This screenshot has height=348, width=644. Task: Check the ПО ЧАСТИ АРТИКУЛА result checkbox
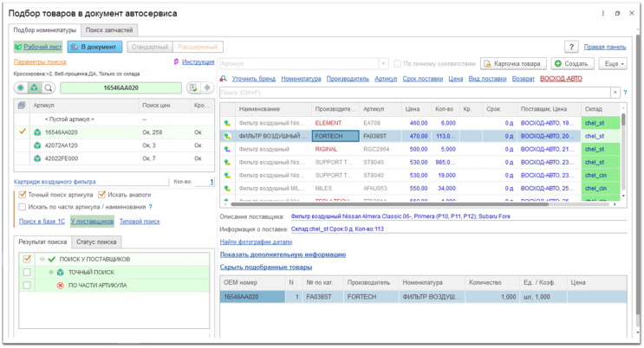point(27,286)
